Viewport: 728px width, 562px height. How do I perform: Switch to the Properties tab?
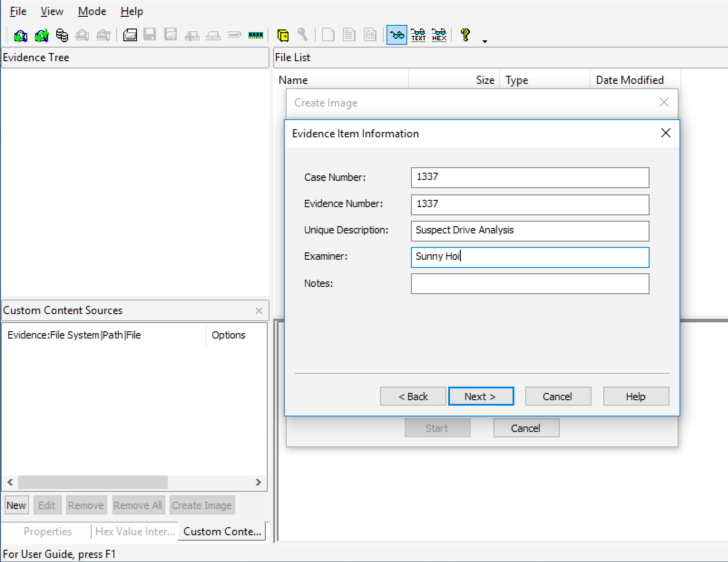(x=48, y=531)
